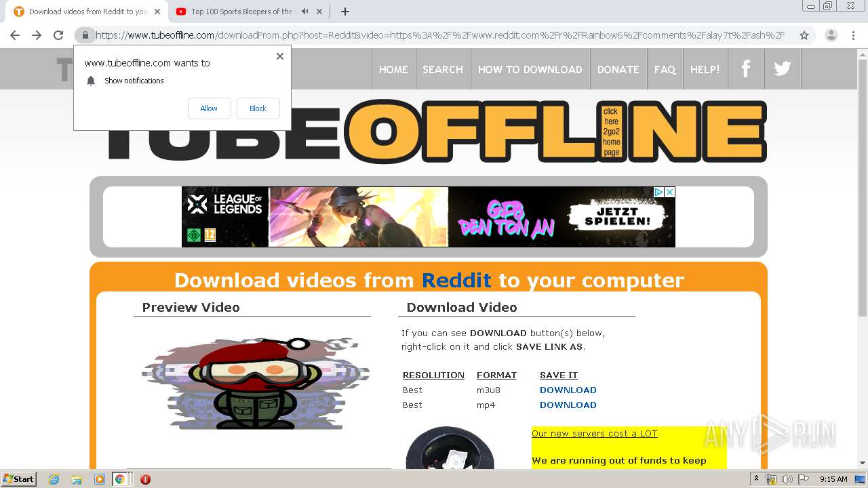Open the Windows Start button

(19, 479)
